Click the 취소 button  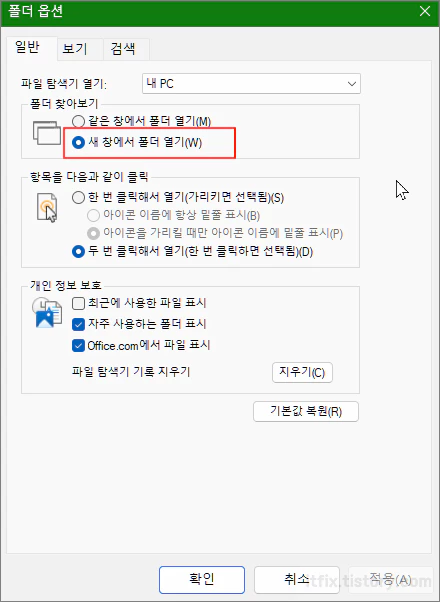[297, 580]
